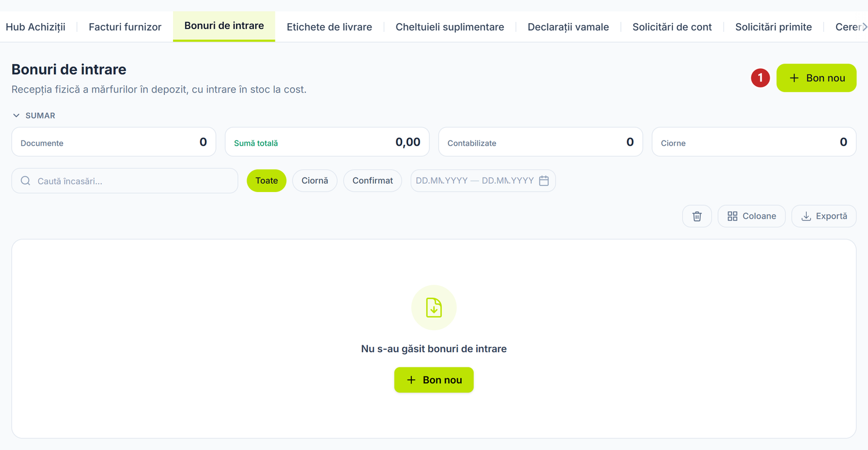Click the Recepția fizică a mărfurilor description text

coord(159,90)
